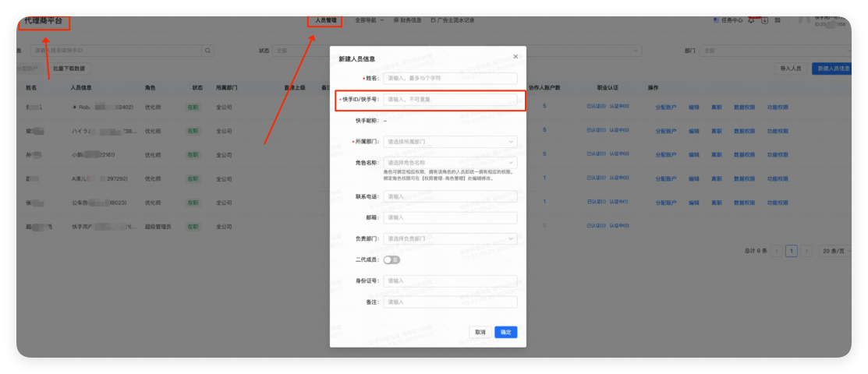Expand the 全部导航 dropdown

tap(369, 20)
